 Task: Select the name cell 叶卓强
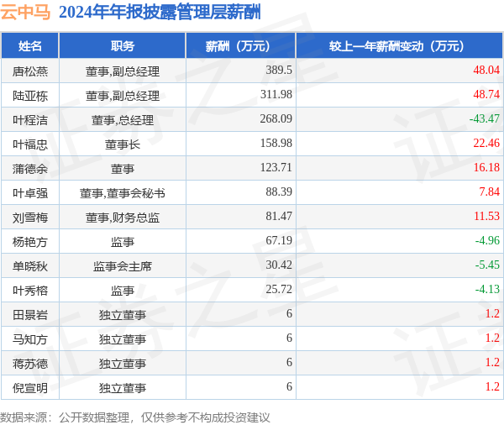point(30,193)
